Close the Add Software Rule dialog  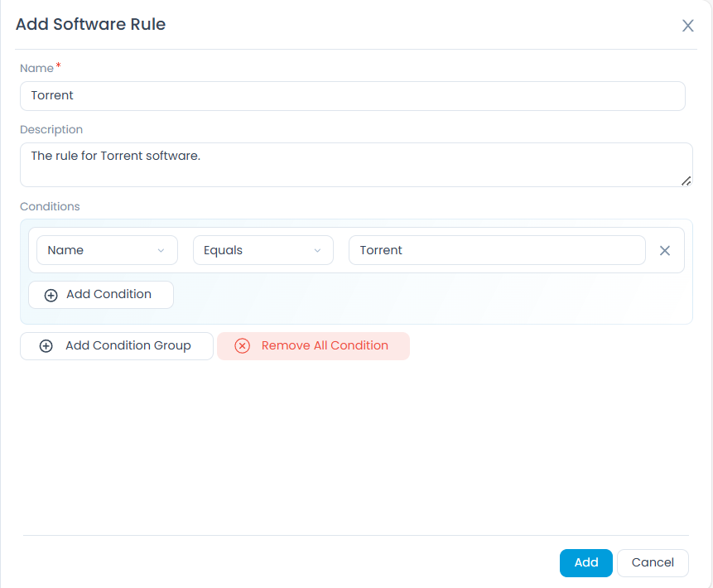(x=687, y=26)
